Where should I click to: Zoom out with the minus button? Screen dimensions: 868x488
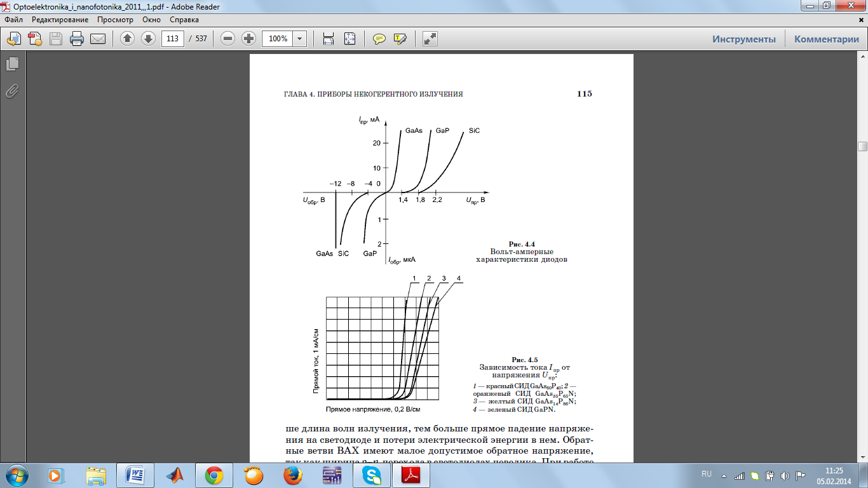(227, 39)
